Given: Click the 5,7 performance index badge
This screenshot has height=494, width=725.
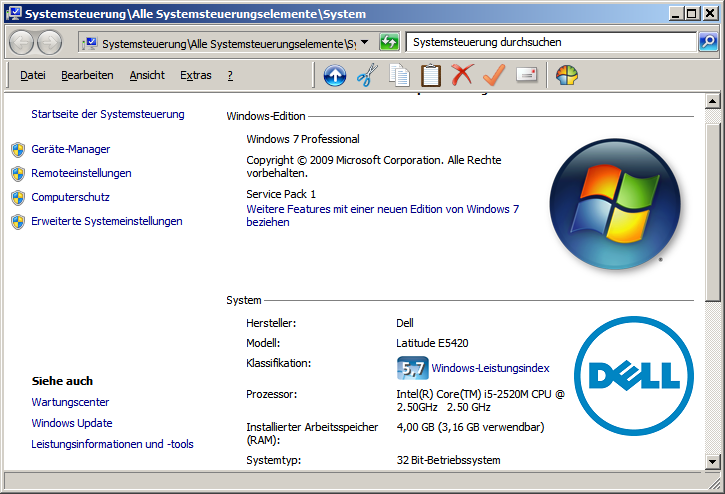Looking at the screenshot, I should 412,368.
